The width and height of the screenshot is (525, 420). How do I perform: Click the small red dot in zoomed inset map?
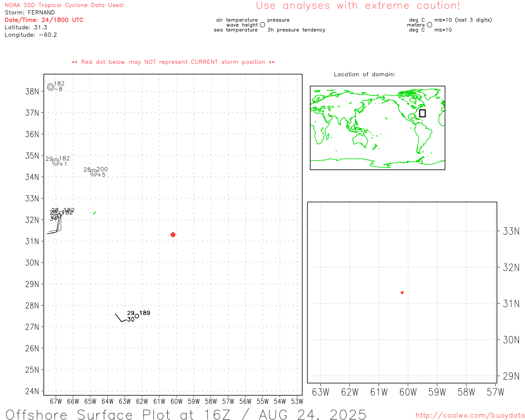(402, 292)
